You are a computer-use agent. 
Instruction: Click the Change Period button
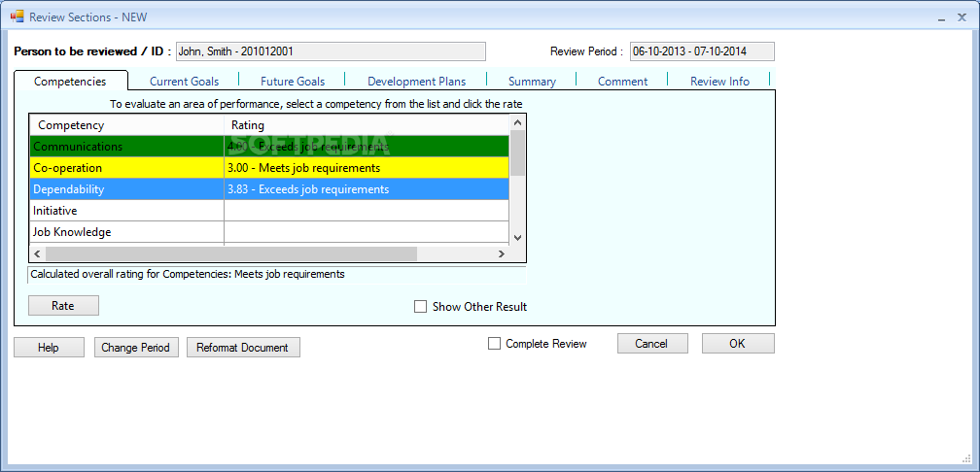136,347
